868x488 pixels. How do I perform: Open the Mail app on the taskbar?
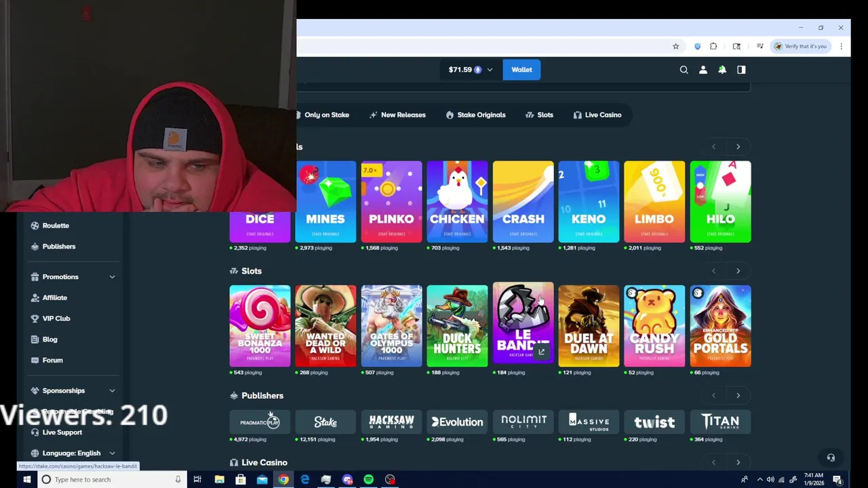click(x=262, y=479)
